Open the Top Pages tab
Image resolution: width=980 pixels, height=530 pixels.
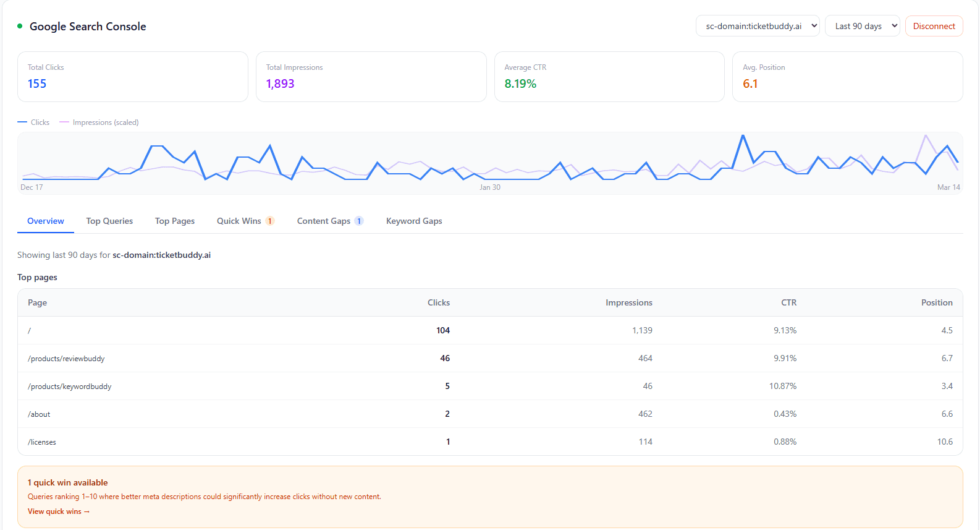coord(175,221)
